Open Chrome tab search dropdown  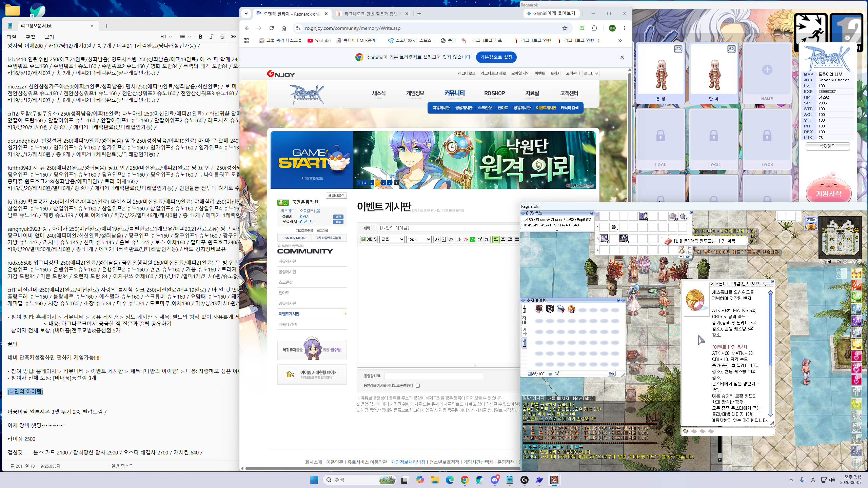pos(246,14)
